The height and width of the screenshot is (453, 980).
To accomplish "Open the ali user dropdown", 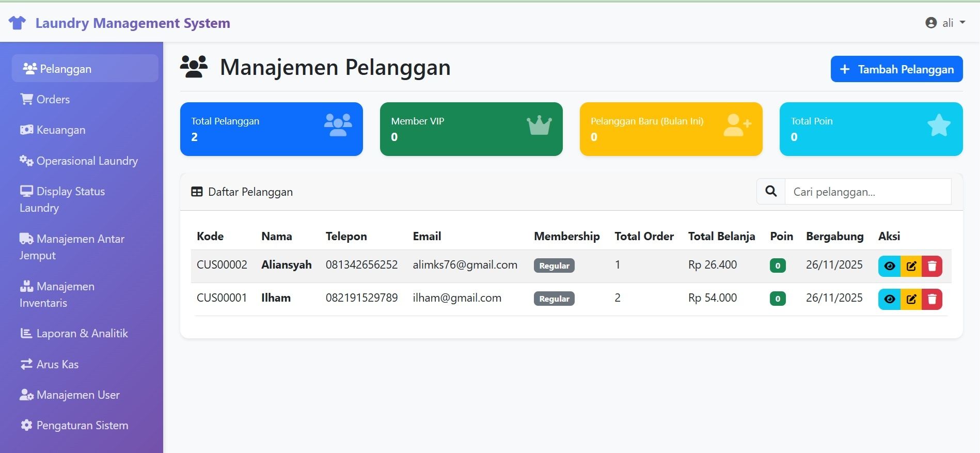I will [945, 23].
